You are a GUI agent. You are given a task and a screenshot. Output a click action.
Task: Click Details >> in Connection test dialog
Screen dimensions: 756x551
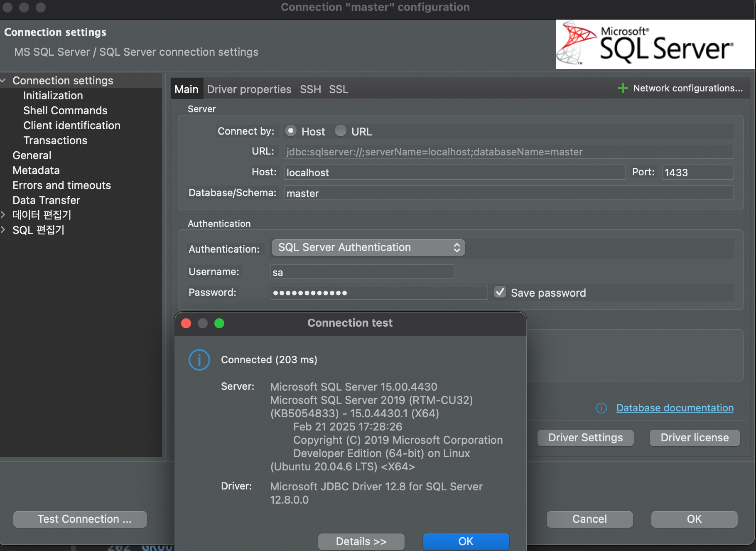click(361, 542)
